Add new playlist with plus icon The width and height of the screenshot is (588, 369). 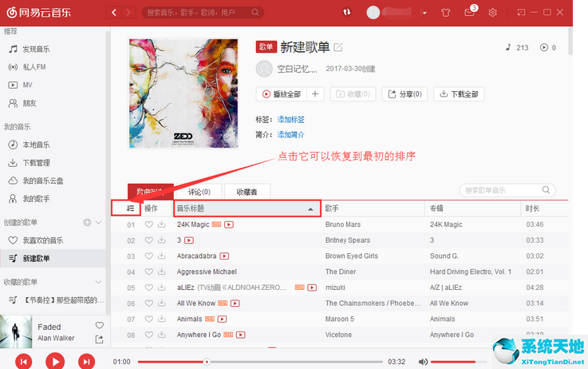[87, 222]
